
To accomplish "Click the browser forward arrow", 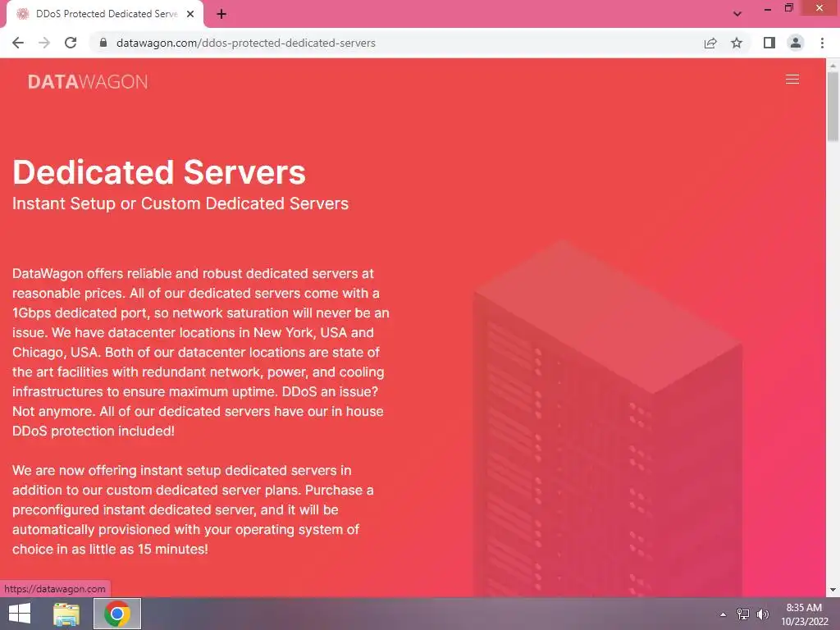I will click(x=44, y=43).
